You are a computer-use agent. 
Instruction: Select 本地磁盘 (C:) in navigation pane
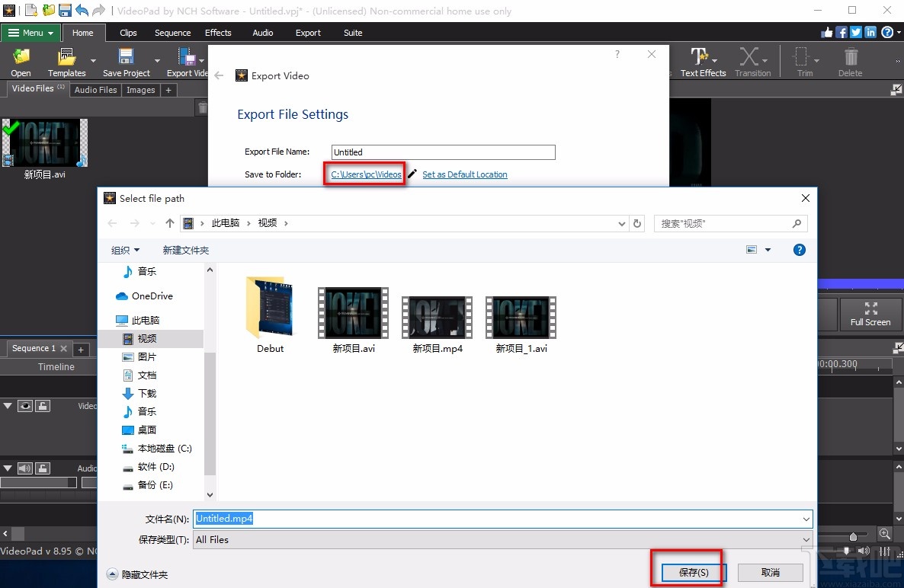[x=157, y=448]
